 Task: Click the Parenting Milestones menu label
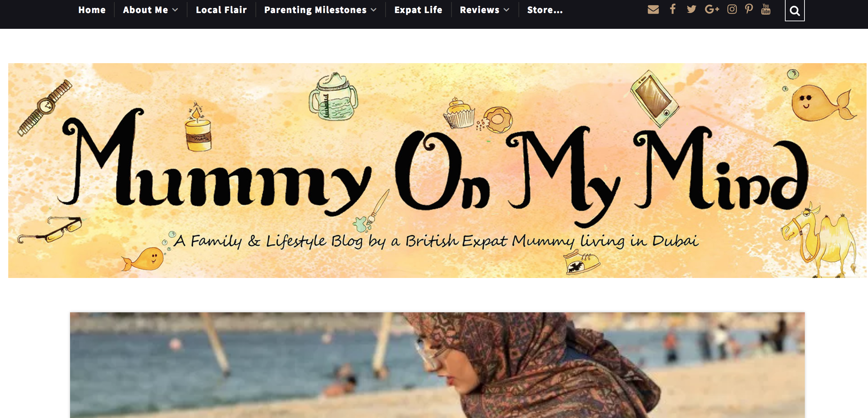click(315, 10)
